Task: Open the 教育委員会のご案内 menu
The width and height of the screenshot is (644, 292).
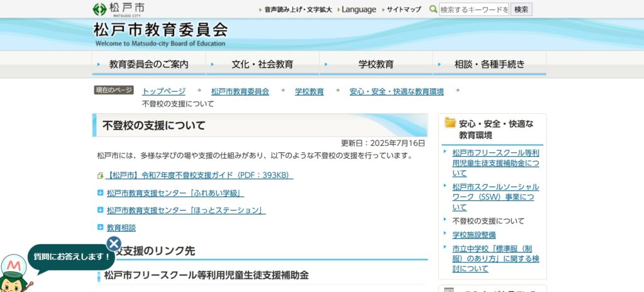Action: point(148,64)
